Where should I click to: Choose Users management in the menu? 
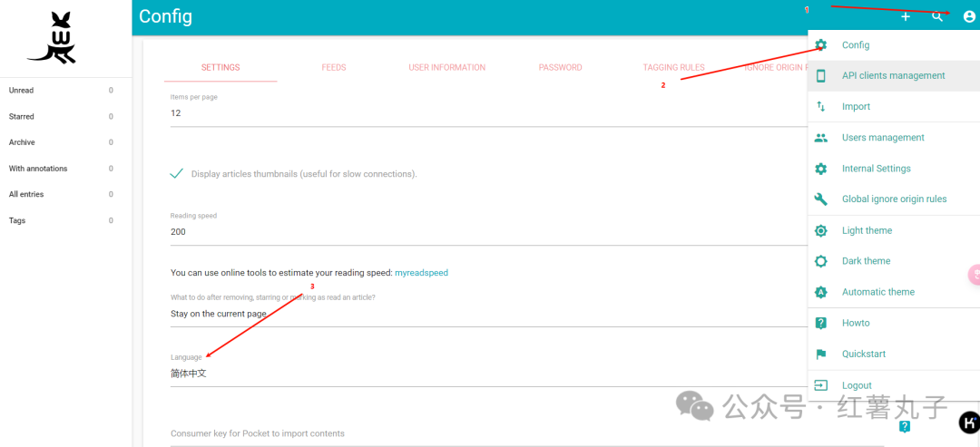click(882, 138)
